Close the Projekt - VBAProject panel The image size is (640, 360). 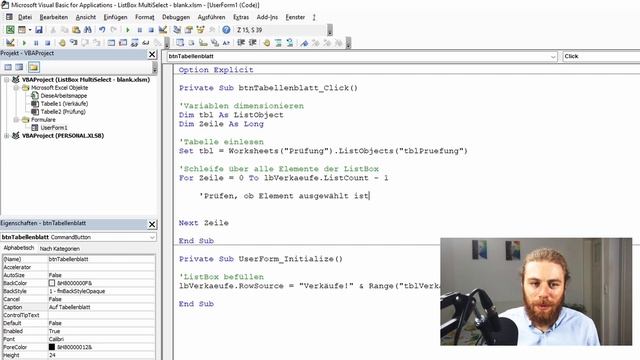pos(152,54)
